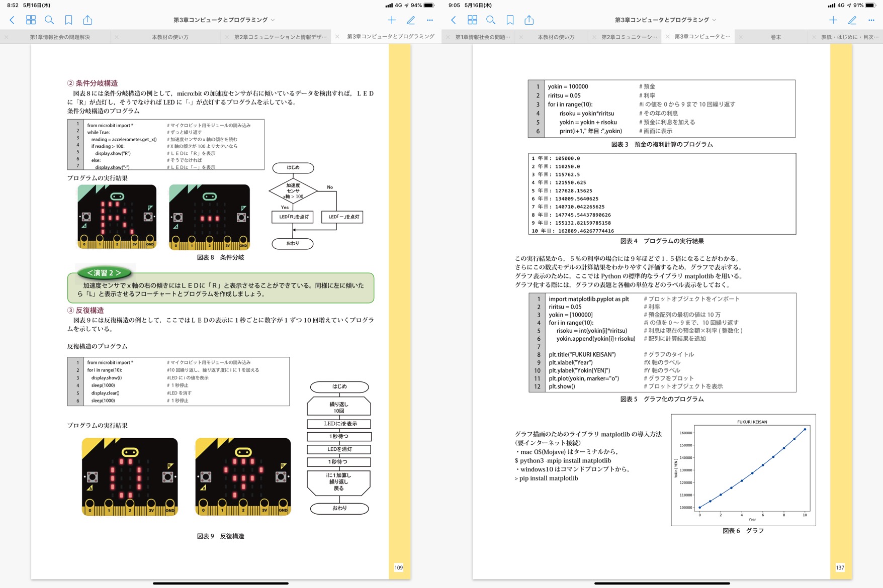Screen dimensions: 883x588
Task: Tap the home indicator bar under left window
Action: coord(221,583)
